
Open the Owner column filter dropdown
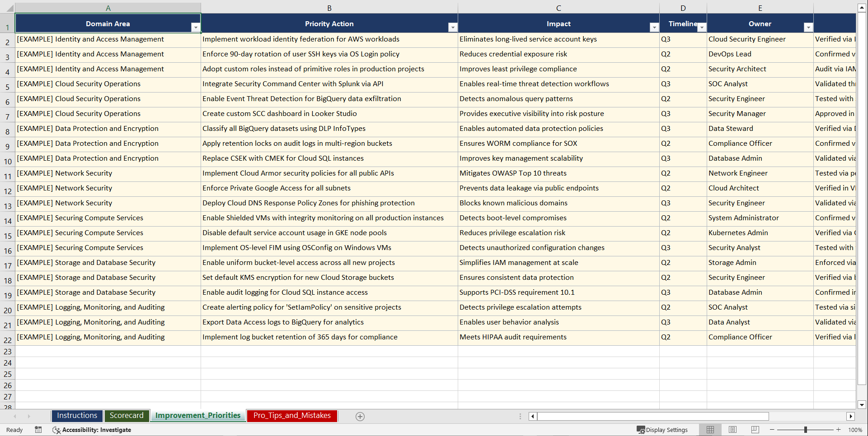point(808,28)
